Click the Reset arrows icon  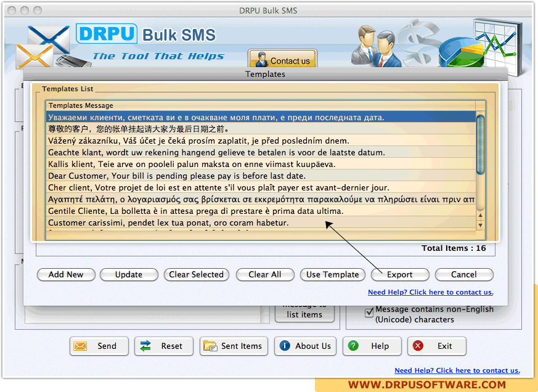pos(145,346)
